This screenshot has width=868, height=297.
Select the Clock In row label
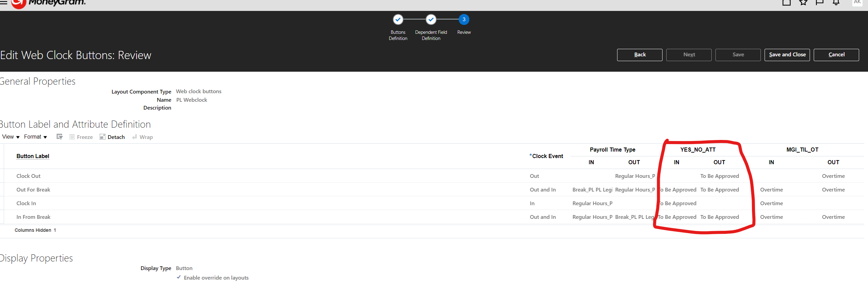coord(26,203)
